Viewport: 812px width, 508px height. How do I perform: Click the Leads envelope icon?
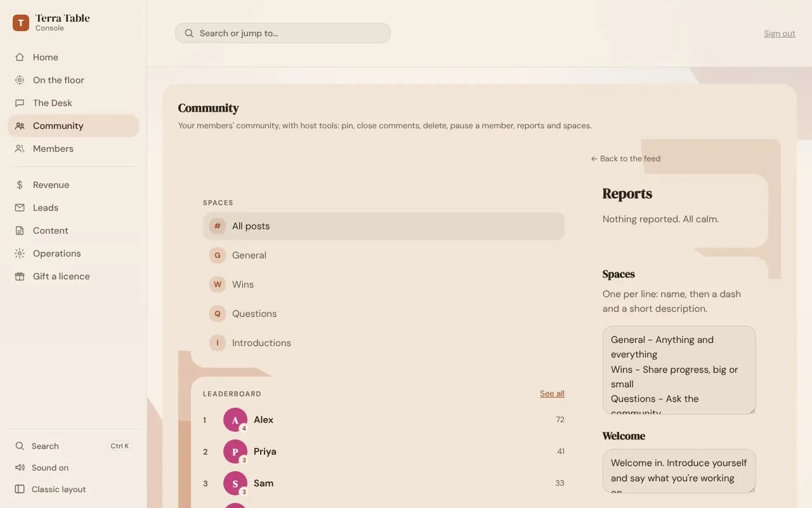[x=20, y=208]
